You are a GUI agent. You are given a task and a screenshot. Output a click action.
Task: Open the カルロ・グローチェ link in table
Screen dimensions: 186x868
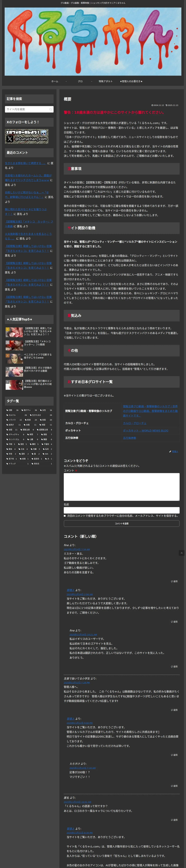coord(135,423)
